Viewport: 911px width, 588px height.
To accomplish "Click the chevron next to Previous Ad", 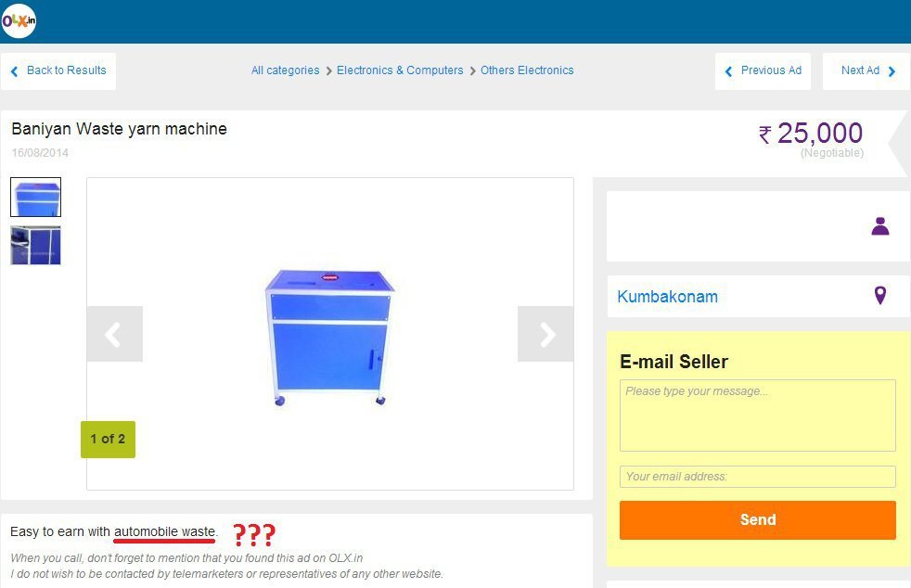I will click(728, 70).
